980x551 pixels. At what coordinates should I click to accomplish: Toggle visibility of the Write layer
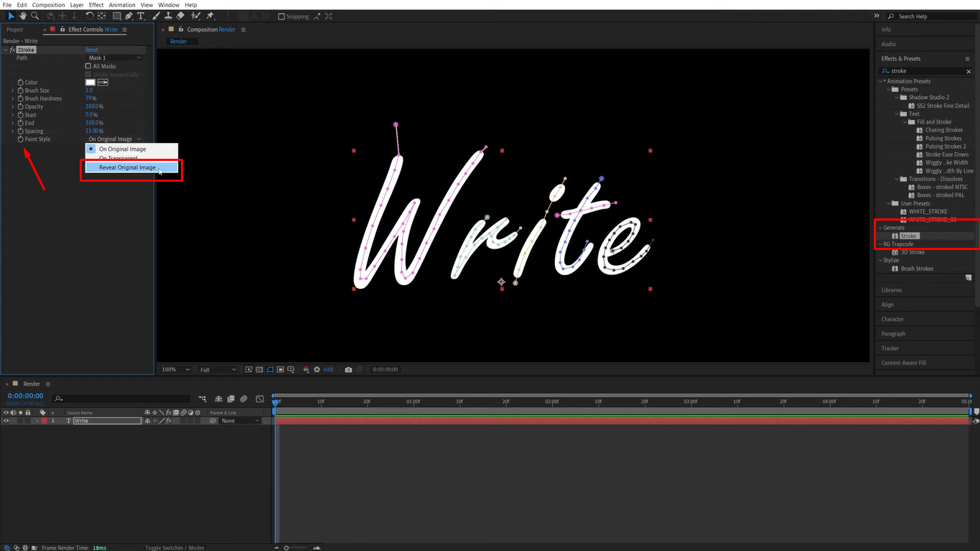[6, 420]
